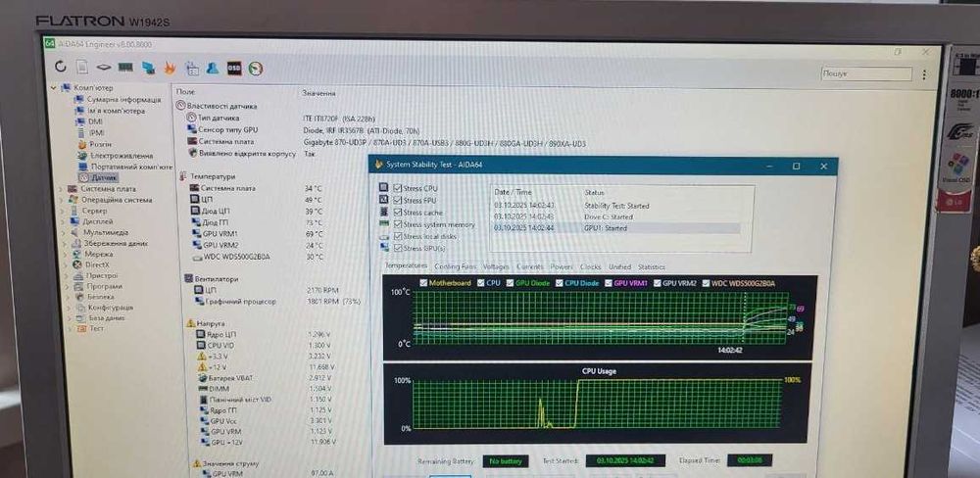The height and width of the screenshot is (478, 980).
Task: Collapse the Комп'ютер tree node
Action: 54,87
